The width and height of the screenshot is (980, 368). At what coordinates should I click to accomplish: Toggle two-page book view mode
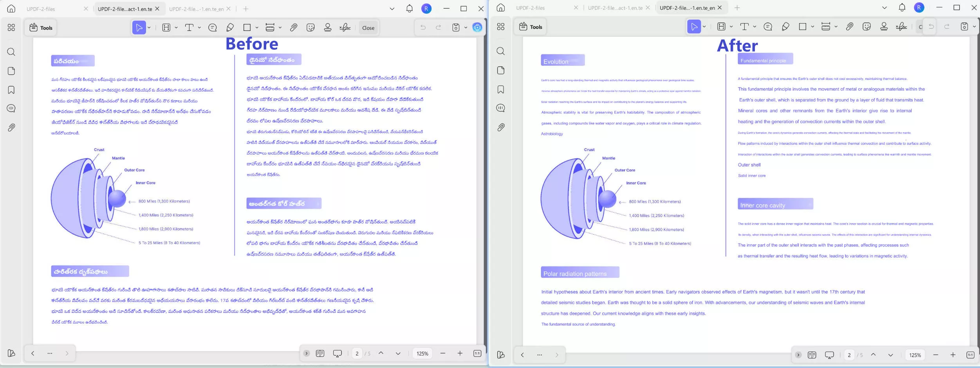(320, 353)
